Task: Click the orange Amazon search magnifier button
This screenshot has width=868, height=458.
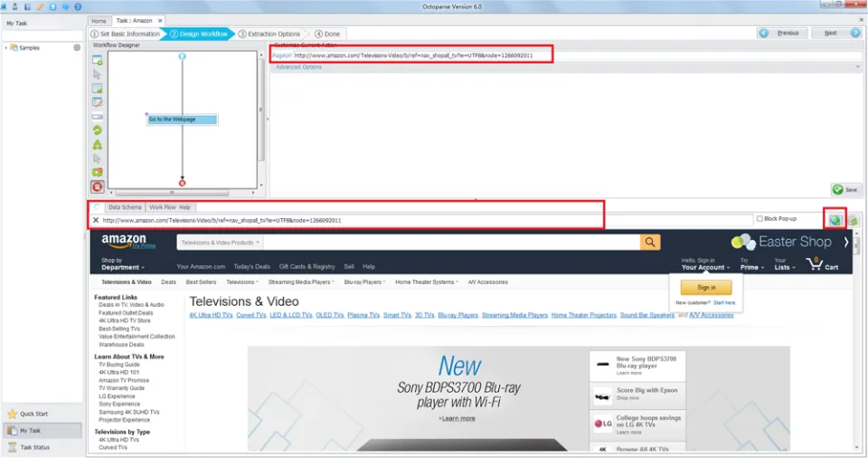Action: [x=650, y=243]
